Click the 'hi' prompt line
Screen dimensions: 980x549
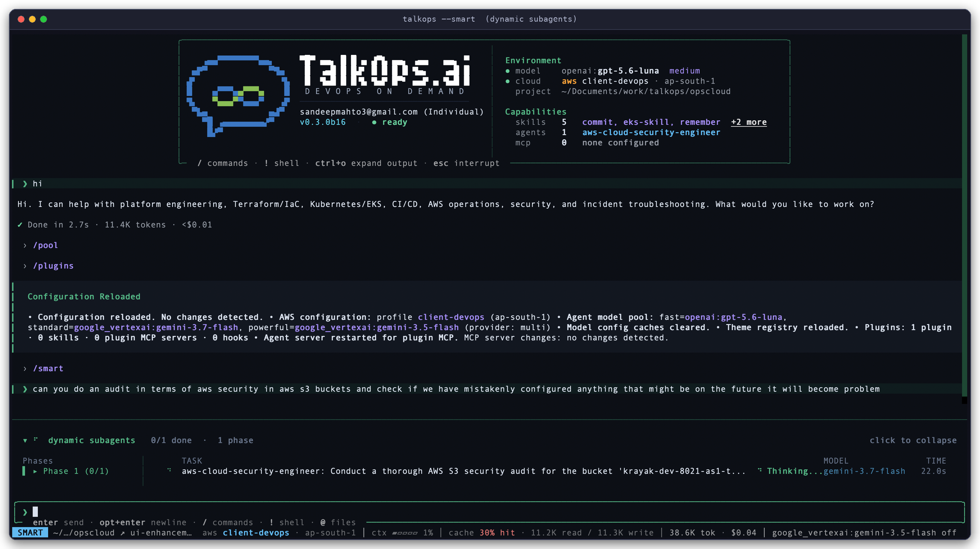tap(487, 183)
